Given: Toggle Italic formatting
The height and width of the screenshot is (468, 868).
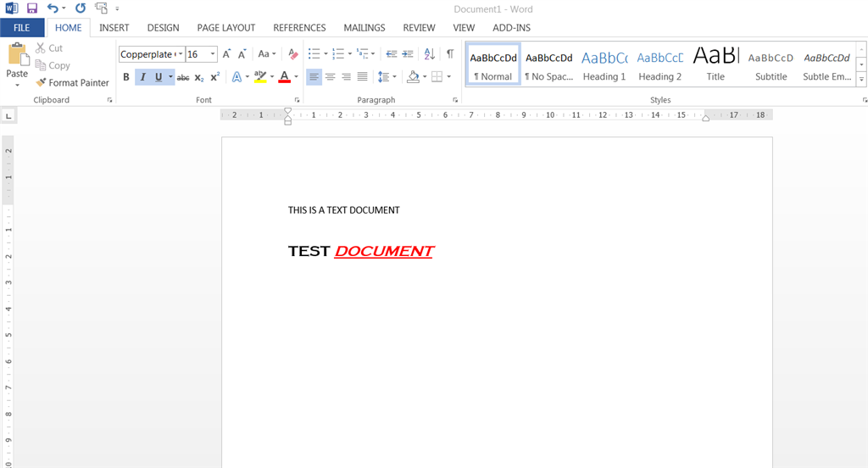Looking at the screenshot, I should 142,77.
